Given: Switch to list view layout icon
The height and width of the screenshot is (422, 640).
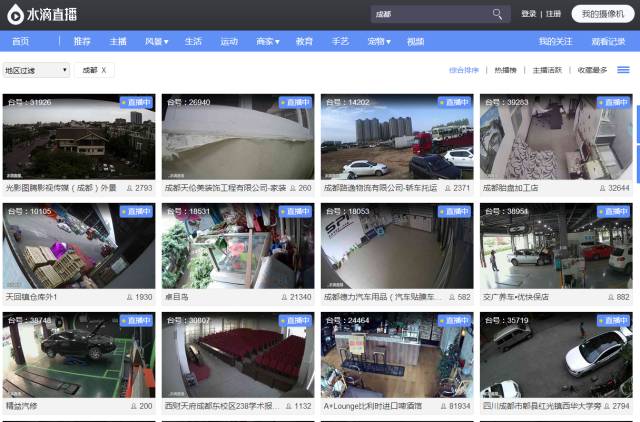Looking at the screenshot, I should (x=623, y=70).
